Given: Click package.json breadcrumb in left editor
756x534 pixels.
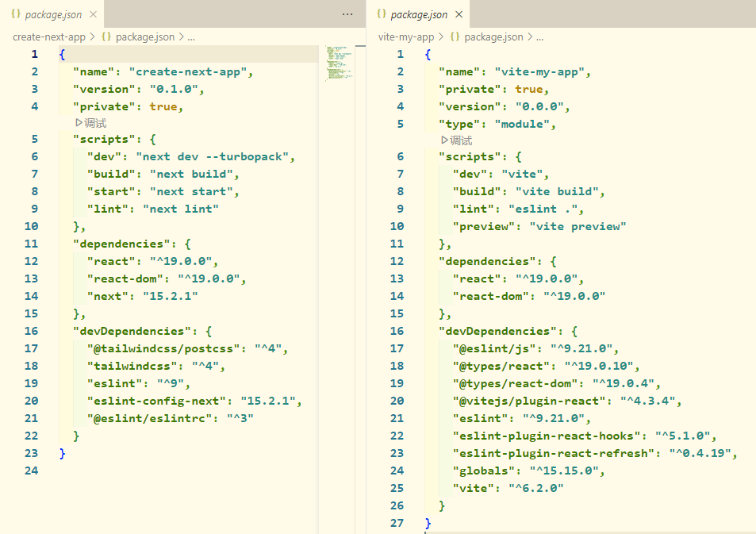Looking at the screenshot, I should pos(144,36).
